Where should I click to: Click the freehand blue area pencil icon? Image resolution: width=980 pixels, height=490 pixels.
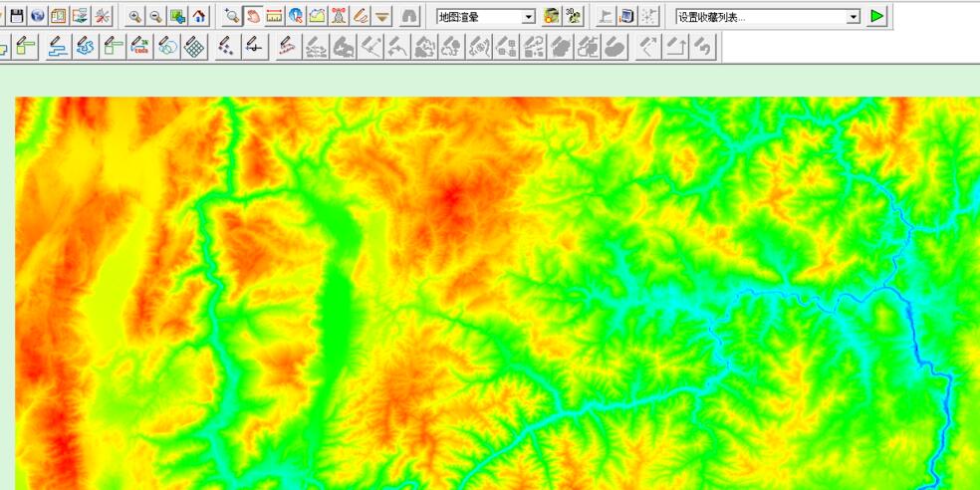coord(85,47)
